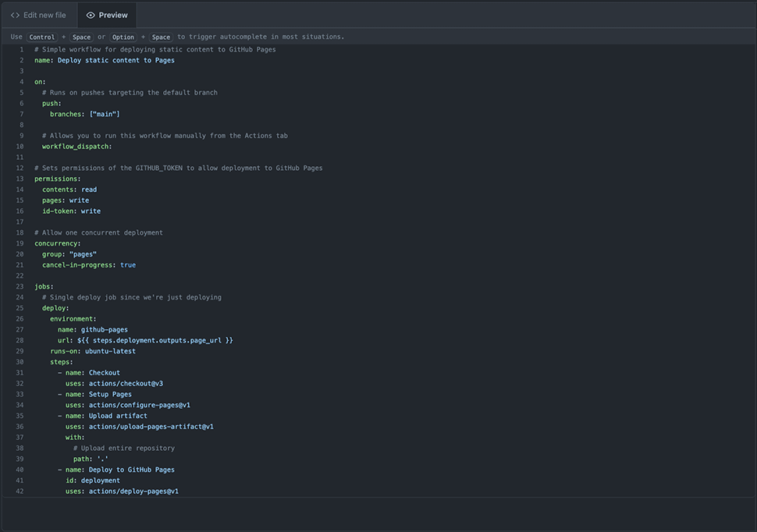Open the Preview tab

(x=107, y=15)
